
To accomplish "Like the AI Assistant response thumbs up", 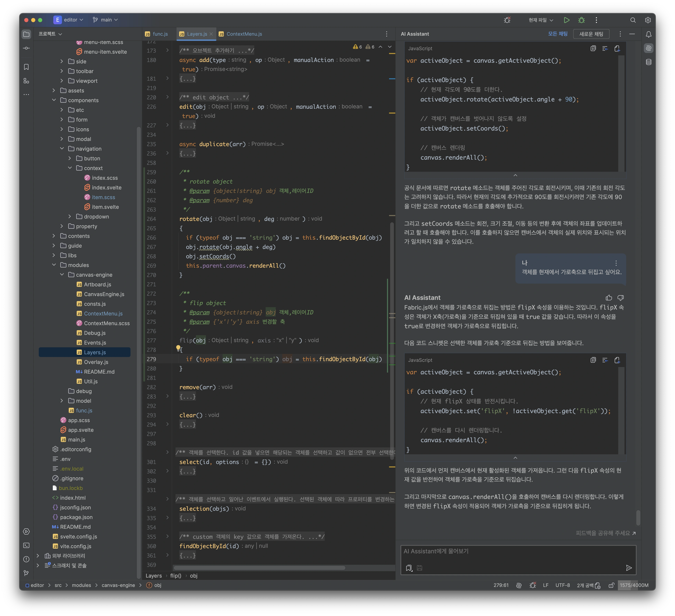I will point(609,297).
